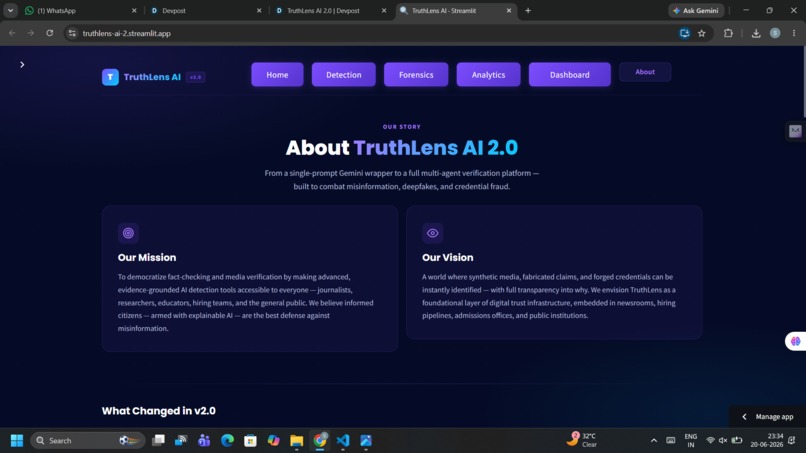Open Copilot from taskbar
The width and height of the screenshot is (806, 453).
(x=273, y=441)
